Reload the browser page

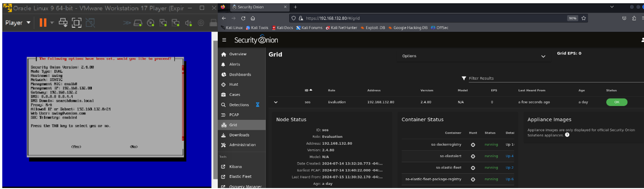[243, 18]
